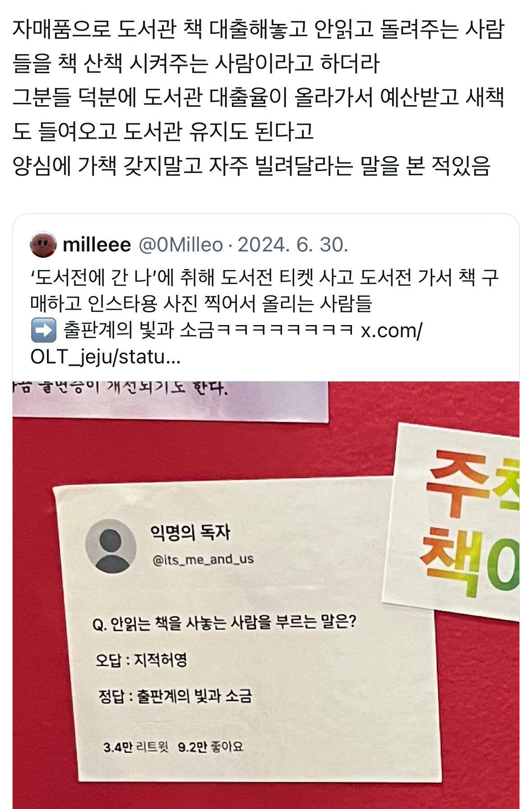532x809 pixels.
Task: Tap the 2024. 6. 30. date
Action: 293,245
